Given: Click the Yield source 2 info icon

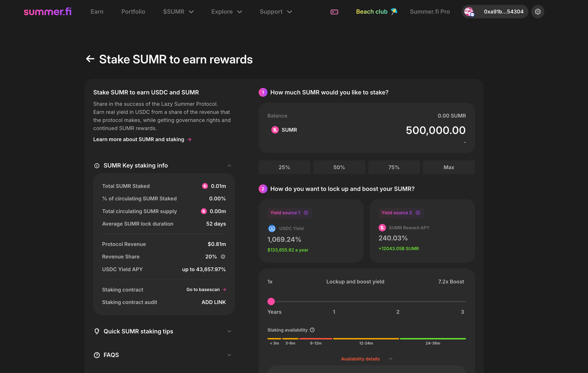Looking at the screenshot, I should coord(418,213).
